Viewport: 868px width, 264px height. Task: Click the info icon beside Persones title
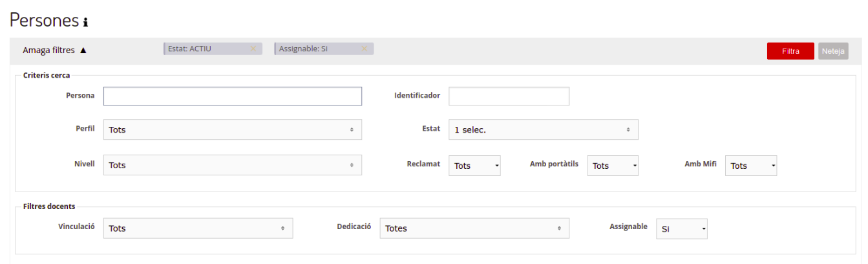click(x=85, y=23)
